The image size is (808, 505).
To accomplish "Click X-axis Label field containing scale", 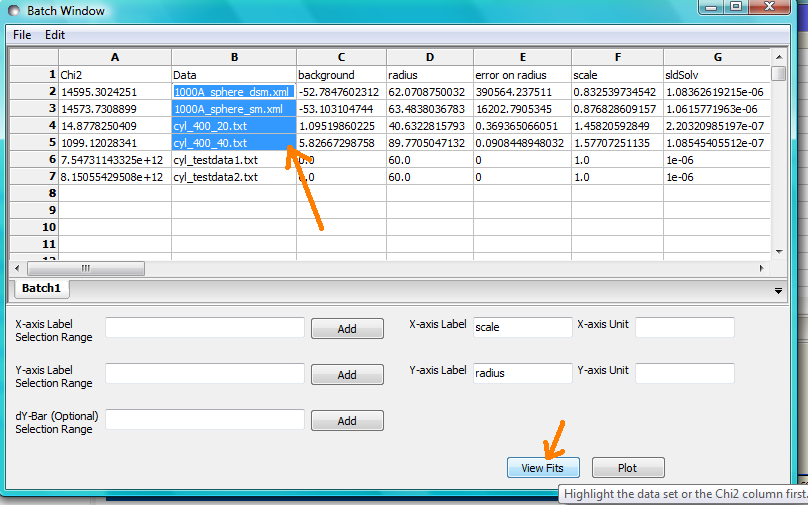I will point(520,327).
